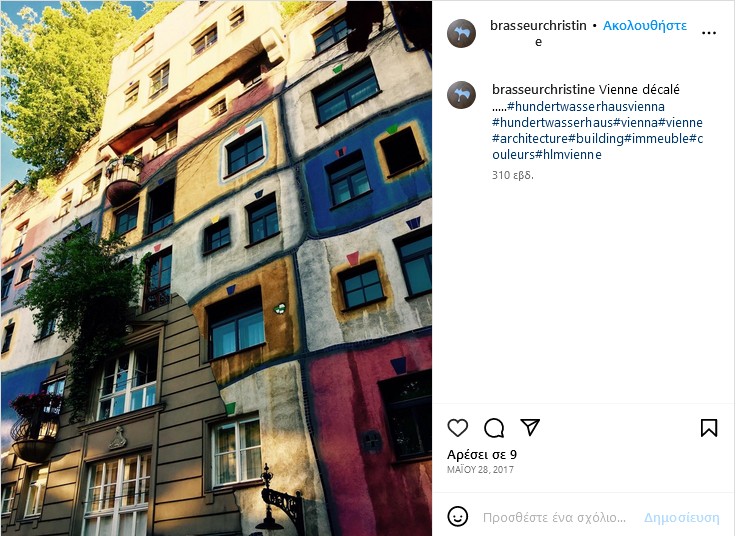
Task: Save the post with the bookmark icon
Action: (709, 428)
